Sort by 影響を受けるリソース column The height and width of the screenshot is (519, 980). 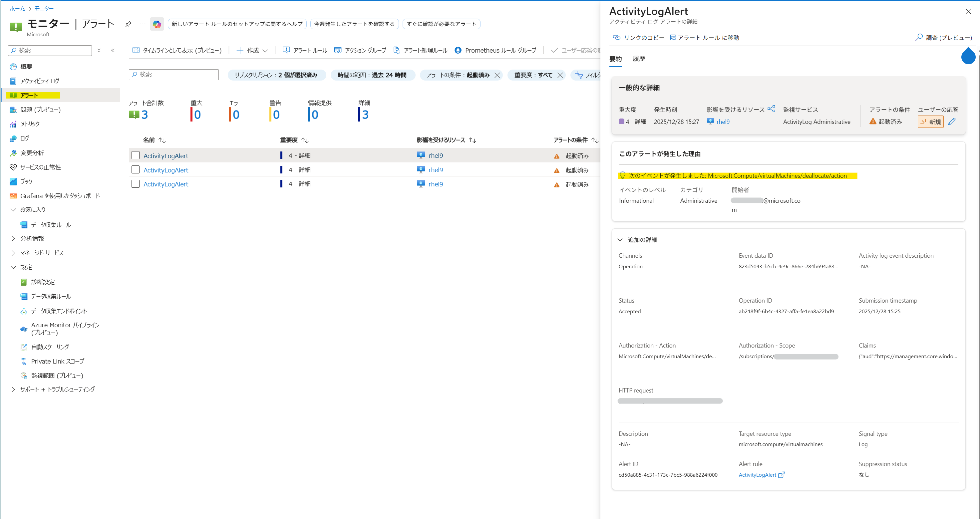pyautogui.click(x=446, y=140)
